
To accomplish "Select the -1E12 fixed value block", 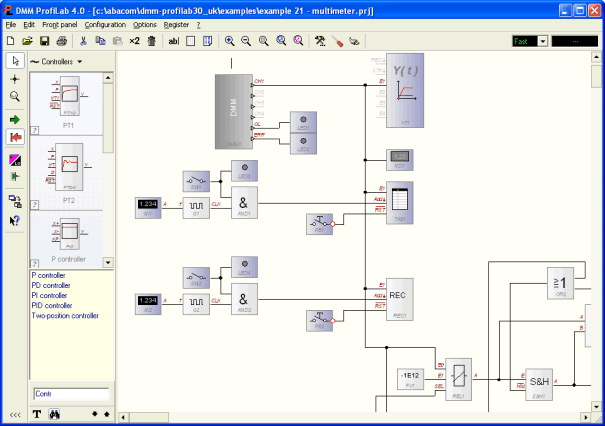I will click(x=410, y=379).
